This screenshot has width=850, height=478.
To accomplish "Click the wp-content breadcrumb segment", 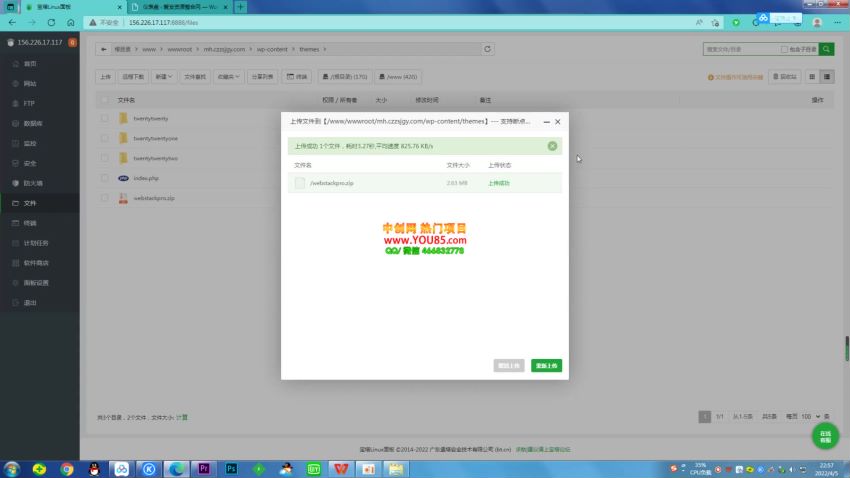I will tap(270, 48).
